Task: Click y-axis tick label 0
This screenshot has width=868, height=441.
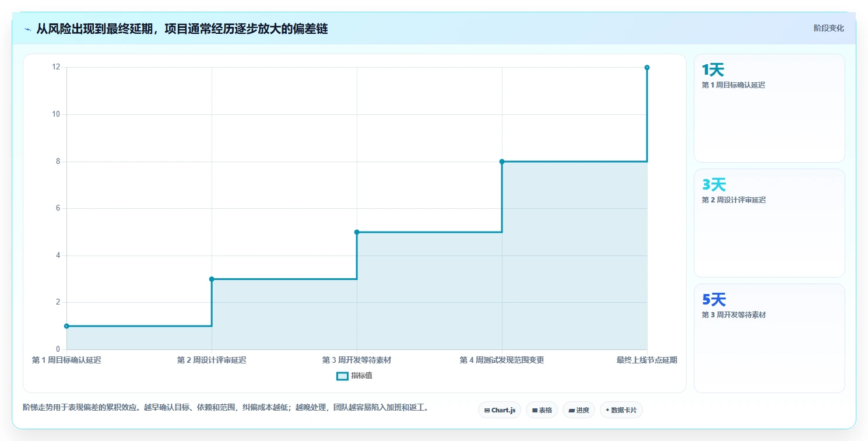Action: [x=58, y=349]
